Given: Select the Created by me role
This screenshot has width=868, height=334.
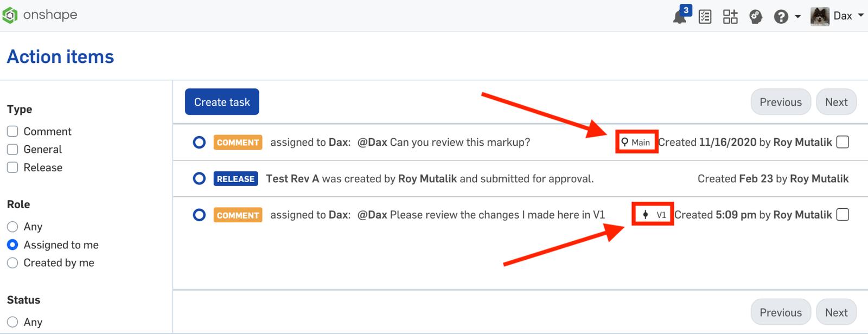Looking at the screenshot, I should click(x=12, y=263).
